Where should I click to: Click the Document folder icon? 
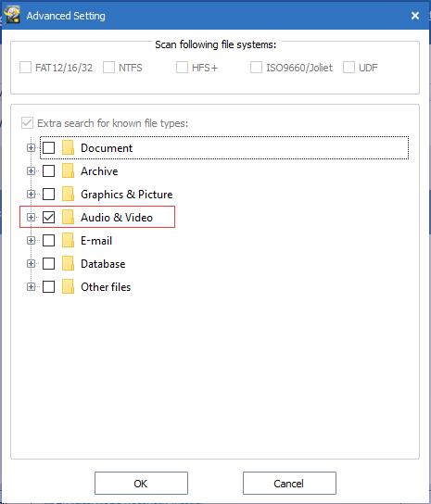(x=68, y=148)
